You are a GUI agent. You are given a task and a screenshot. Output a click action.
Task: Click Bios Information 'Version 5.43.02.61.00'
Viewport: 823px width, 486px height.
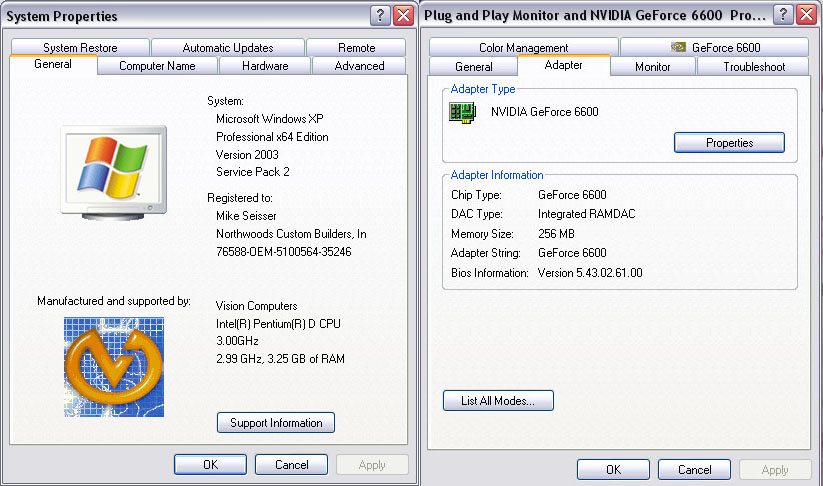[590, 273]
